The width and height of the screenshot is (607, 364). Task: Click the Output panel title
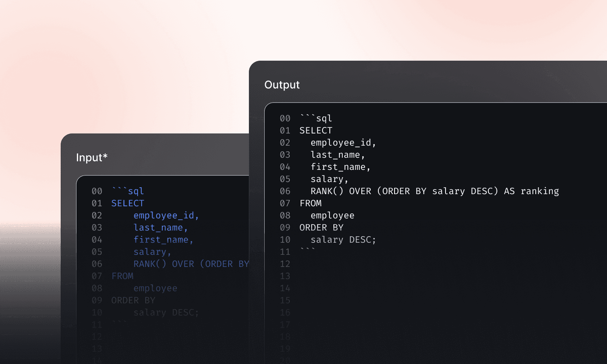pos(282,85)
